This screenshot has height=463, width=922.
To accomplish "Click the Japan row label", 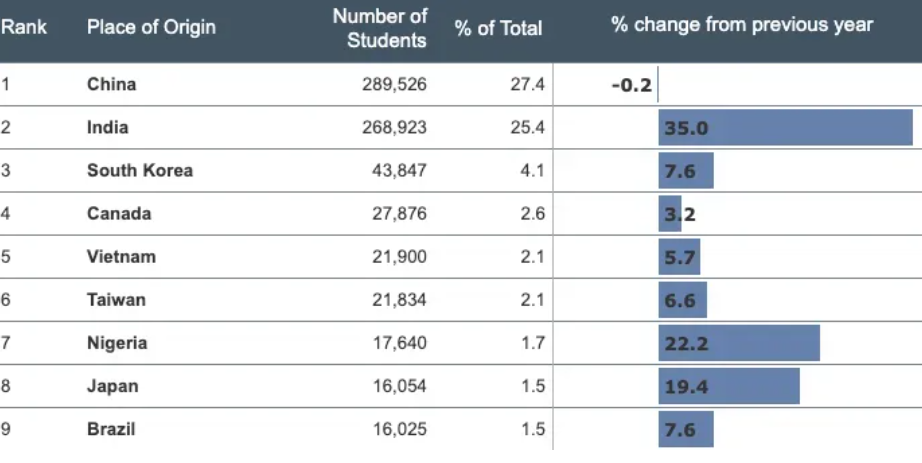I will (113, 386).
